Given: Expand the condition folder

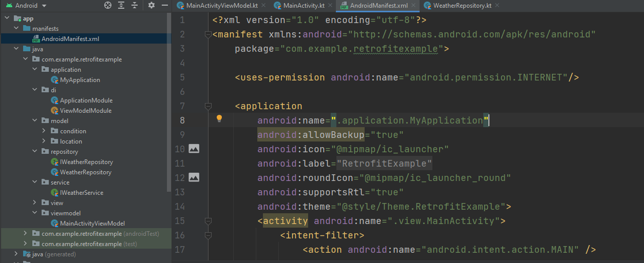Looking at the screenshot, I should tap(44, 131).
